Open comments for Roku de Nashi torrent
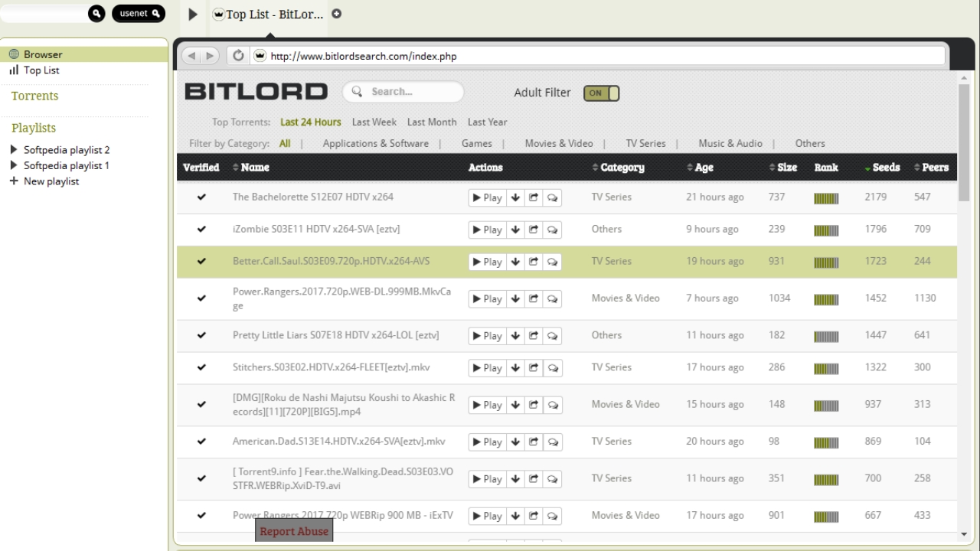This screenshot has height=551, width=980. pos(552,405)
